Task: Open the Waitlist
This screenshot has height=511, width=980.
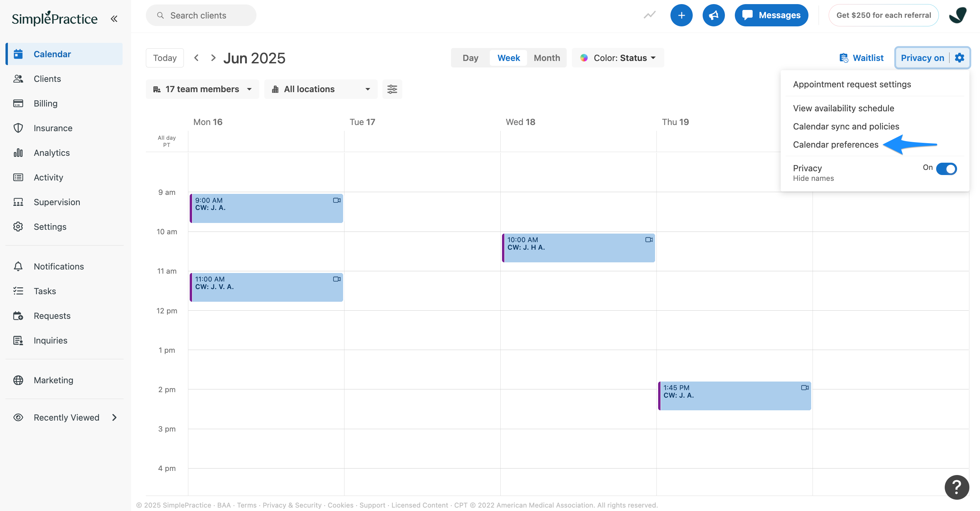Action: click(x=861, y=58)
